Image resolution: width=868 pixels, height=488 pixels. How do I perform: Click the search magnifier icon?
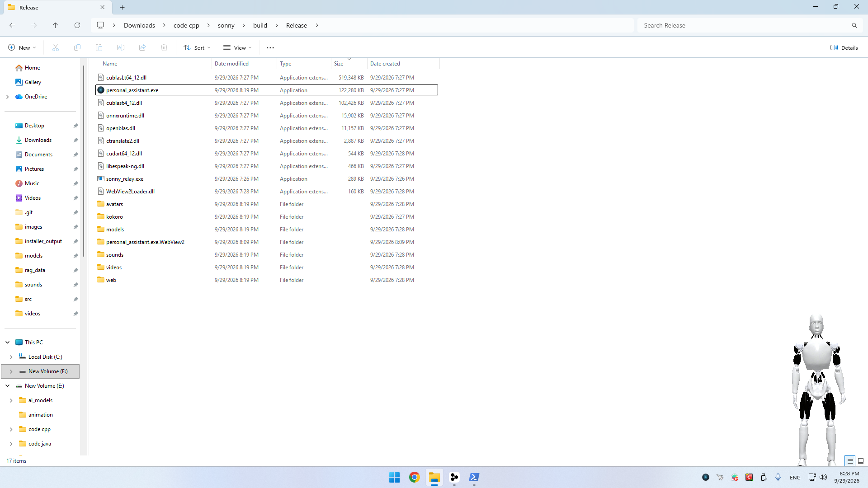tap(854, 25)
